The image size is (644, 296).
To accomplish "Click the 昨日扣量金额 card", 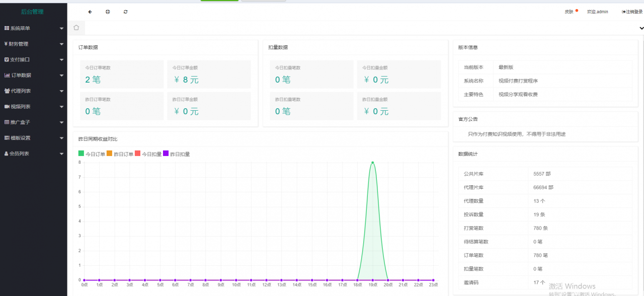I will 399,106.
